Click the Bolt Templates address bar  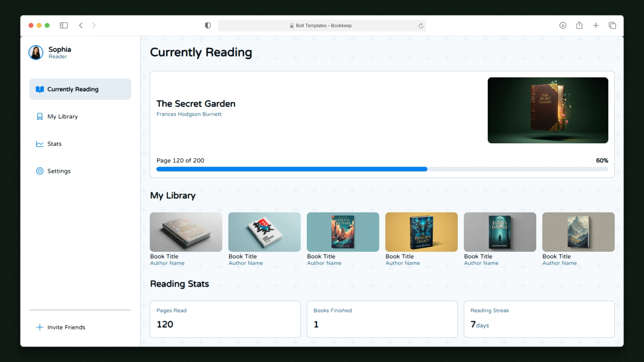pyautogui.click(x=321, y=25)
